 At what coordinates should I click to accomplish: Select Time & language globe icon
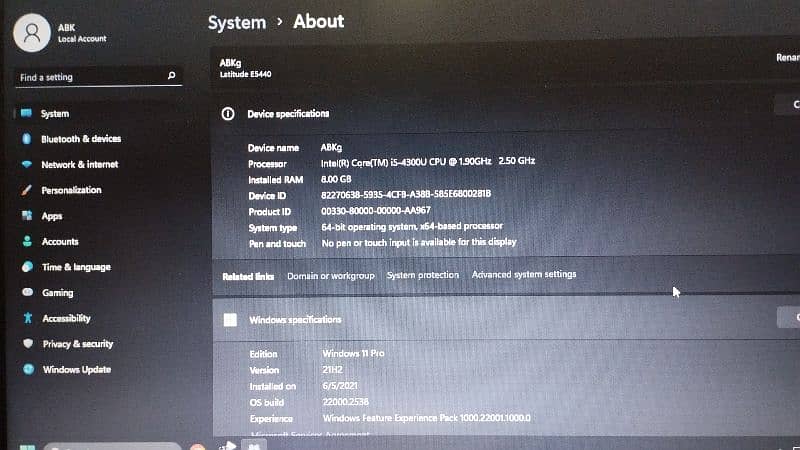pos(28,266)
